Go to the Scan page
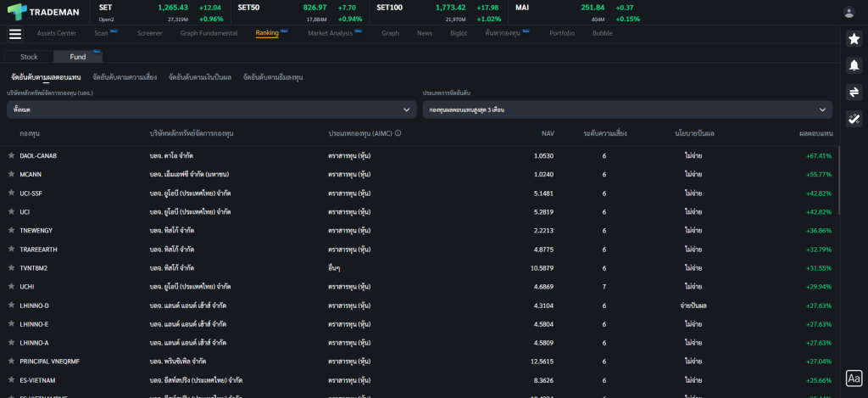This screenshot has width=868, height=398. (x=101, y=33)
